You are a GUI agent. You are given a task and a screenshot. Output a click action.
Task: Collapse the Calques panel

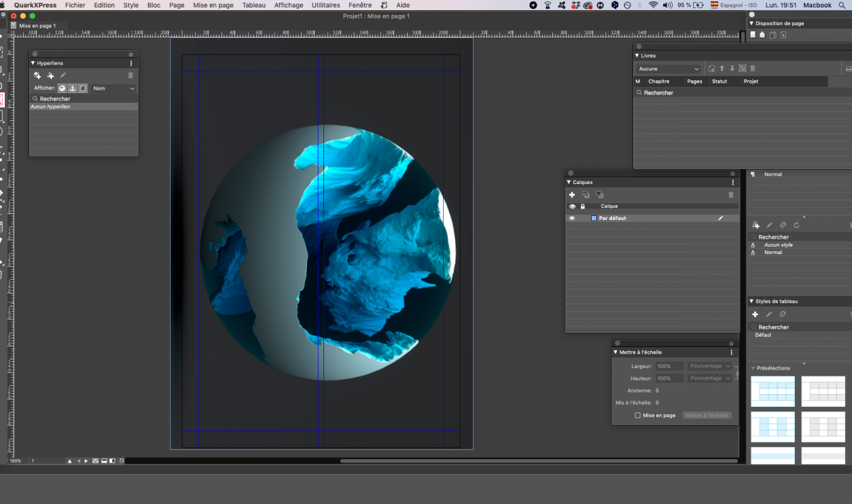coord(569,183)
